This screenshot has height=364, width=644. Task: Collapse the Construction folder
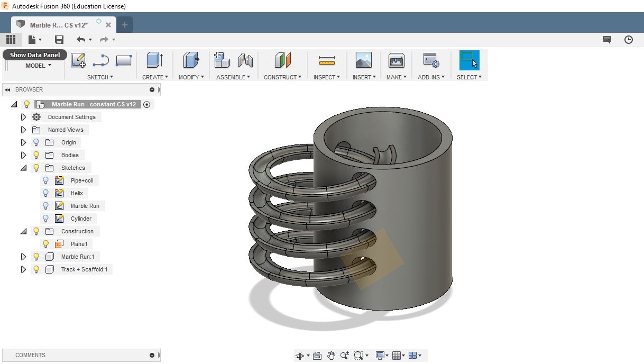[x=23, y=231]
